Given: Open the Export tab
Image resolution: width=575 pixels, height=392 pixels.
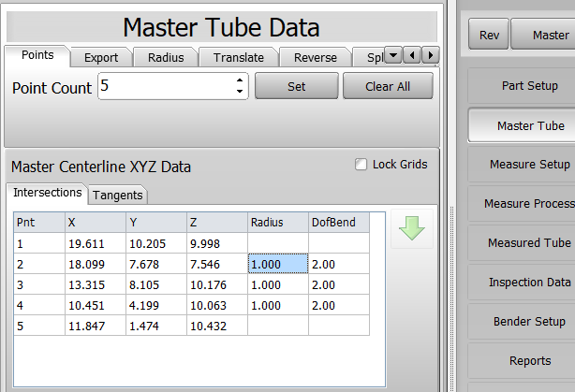Looking at the screenshot, I should (x=101, y=57).
